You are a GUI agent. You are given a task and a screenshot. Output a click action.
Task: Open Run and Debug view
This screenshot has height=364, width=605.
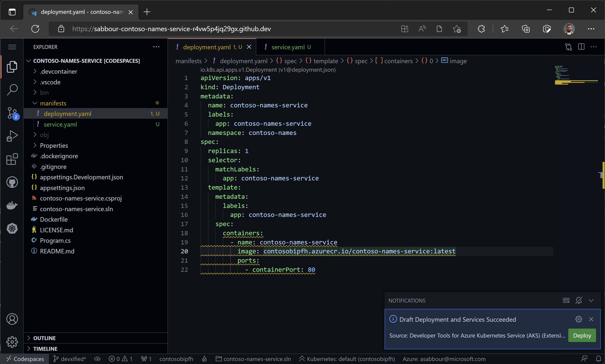coord(12,136)
